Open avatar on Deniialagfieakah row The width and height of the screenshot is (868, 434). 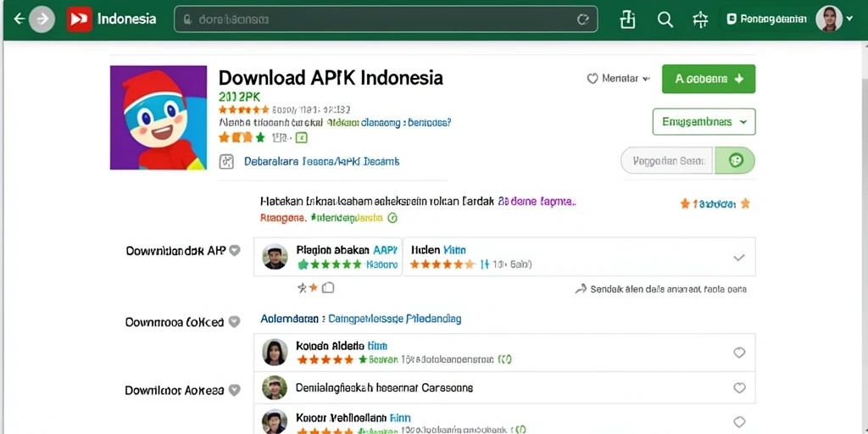(275, 387)
